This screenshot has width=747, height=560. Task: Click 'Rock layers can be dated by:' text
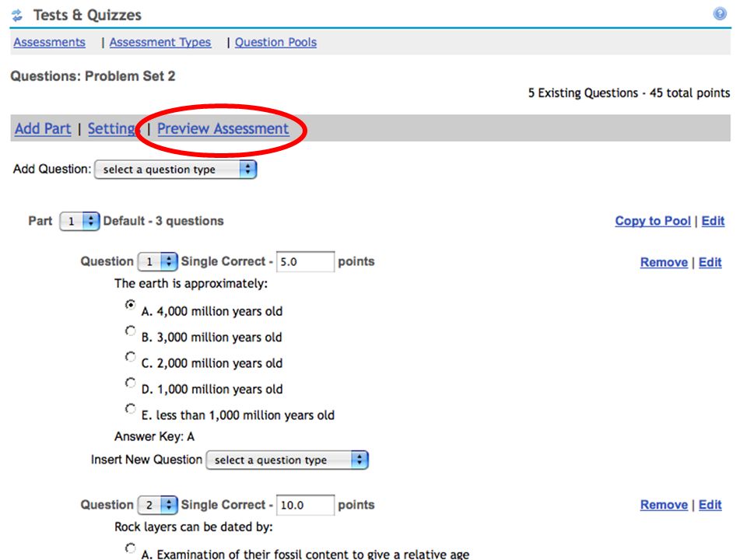(194, 527)
